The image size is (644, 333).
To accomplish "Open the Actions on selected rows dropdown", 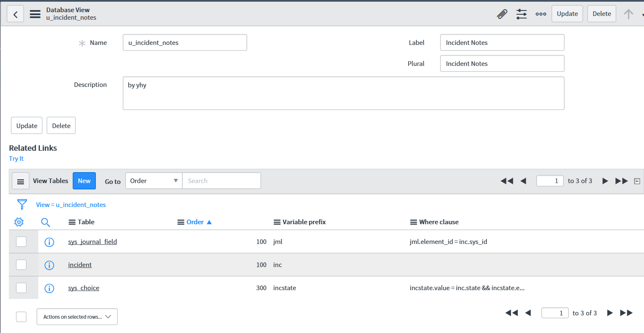I will click(77, 317).
